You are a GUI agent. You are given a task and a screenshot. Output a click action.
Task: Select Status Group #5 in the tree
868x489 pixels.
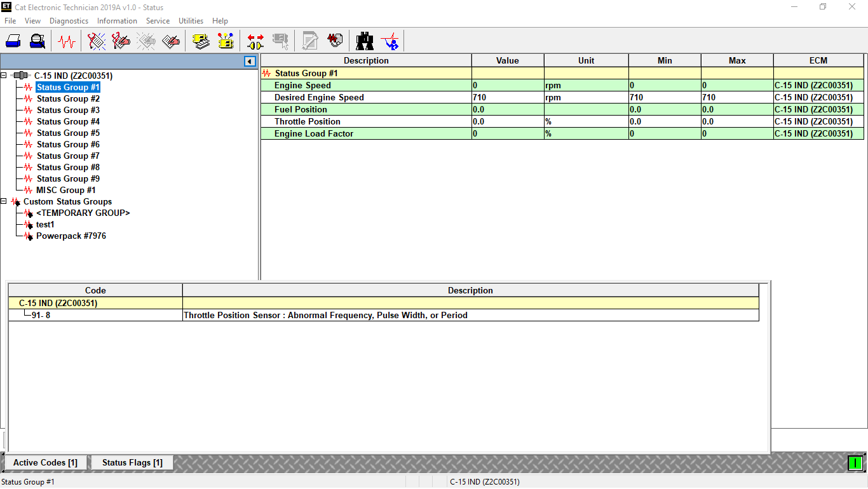[68, 133]
